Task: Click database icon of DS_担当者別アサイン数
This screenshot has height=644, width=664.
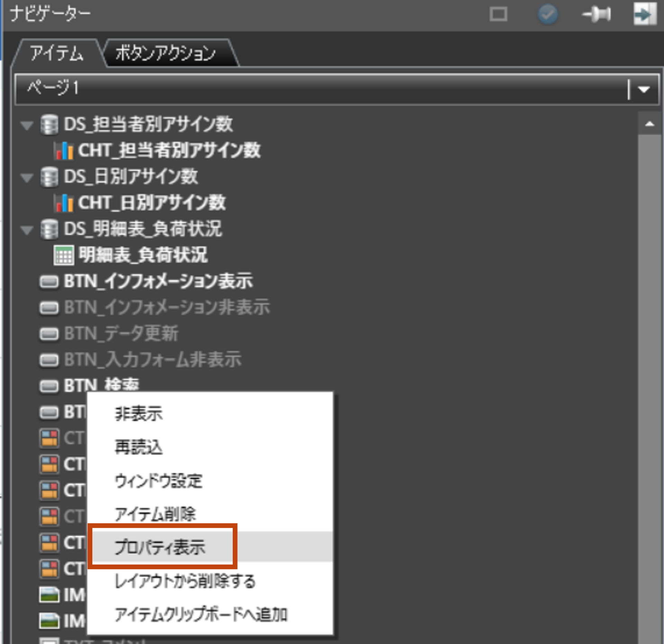Action: (49, 125)
